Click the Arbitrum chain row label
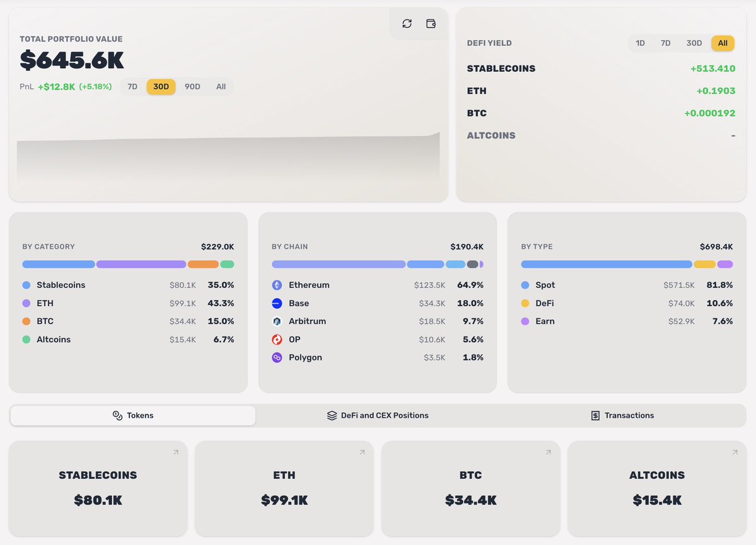Viewport: 756px width, 545px height. pyautogui.click(x=307, y=321)
